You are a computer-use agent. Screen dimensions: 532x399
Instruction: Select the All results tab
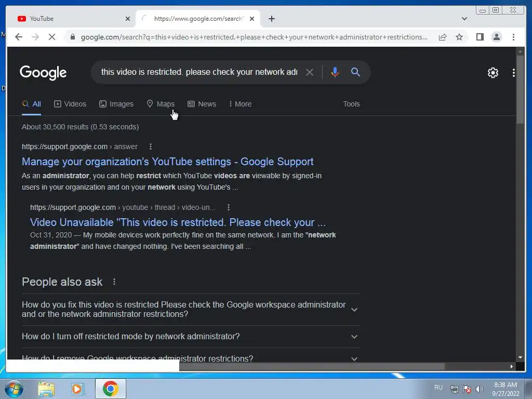pos(31,104)
